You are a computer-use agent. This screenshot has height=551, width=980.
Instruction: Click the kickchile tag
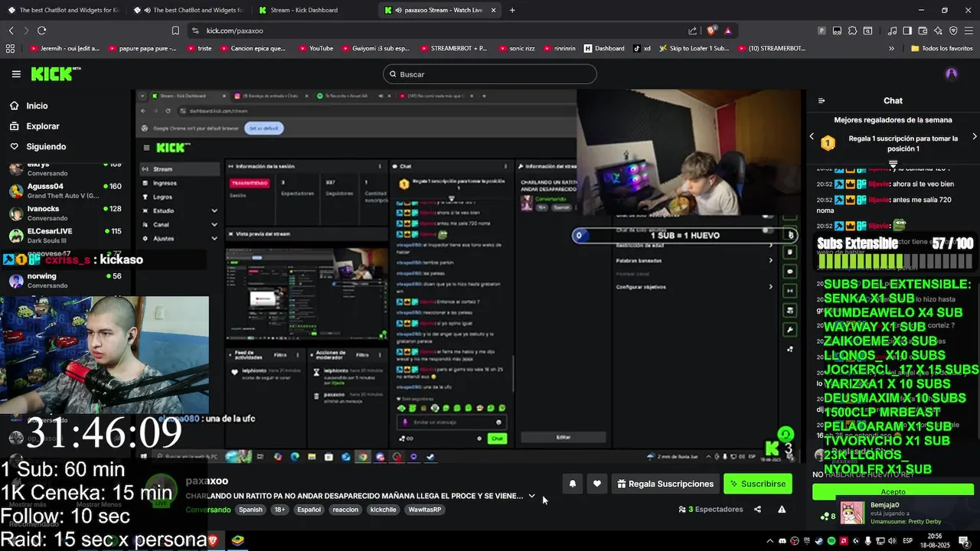click(x=384, y=510)
